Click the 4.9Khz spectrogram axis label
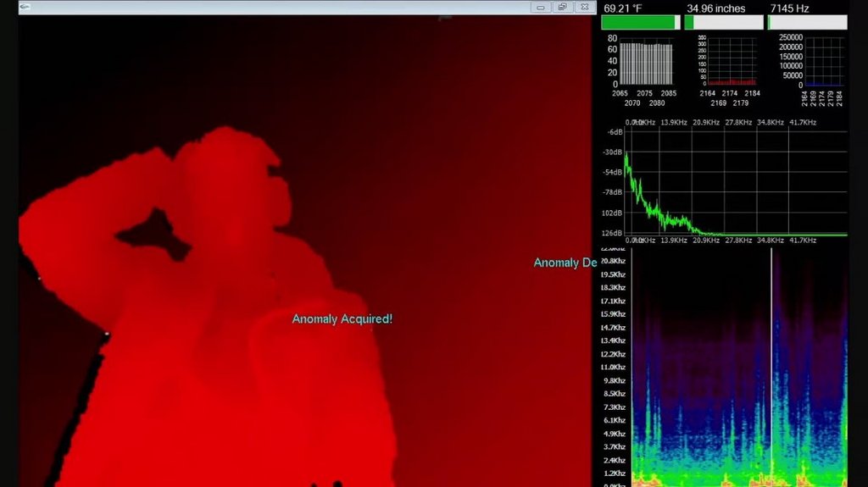The height and width of the screenshot is (487, 868). point(615,434)
